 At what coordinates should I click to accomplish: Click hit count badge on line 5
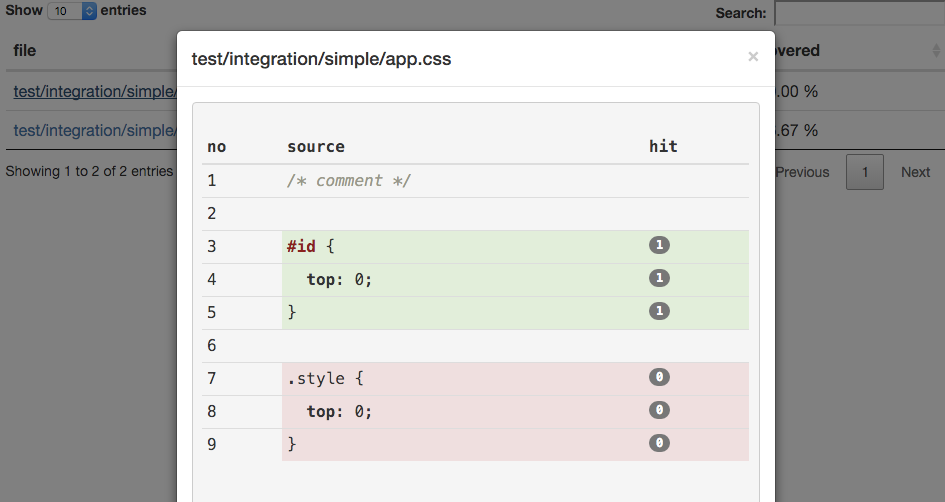coord(658,311)
